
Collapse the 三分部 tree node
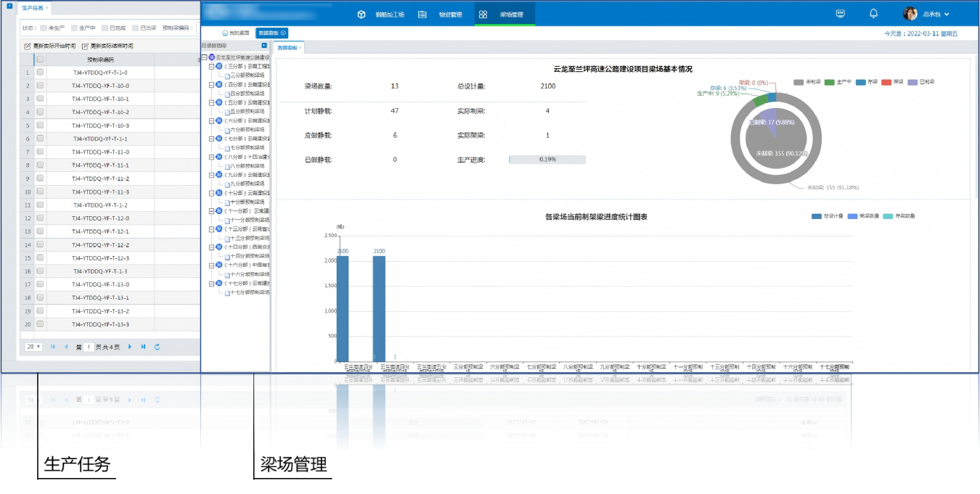click(x=211, y=66)
